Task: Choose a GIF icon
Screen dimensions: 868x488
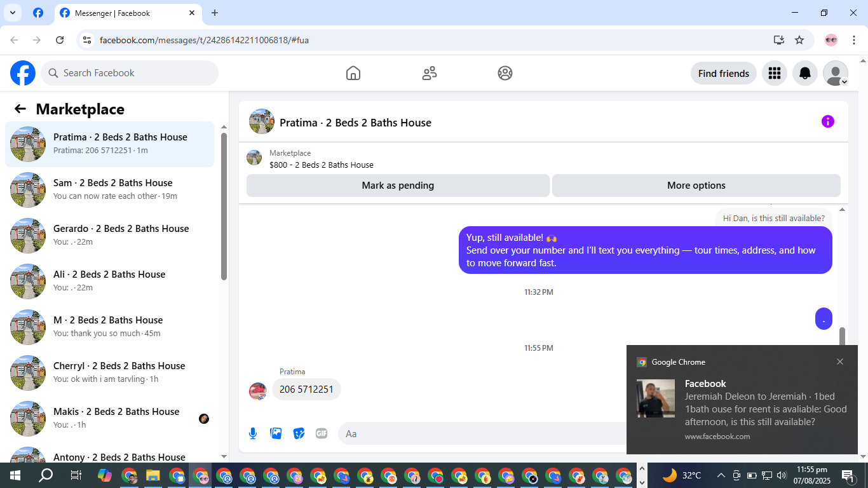Action: tap(322, 433)
